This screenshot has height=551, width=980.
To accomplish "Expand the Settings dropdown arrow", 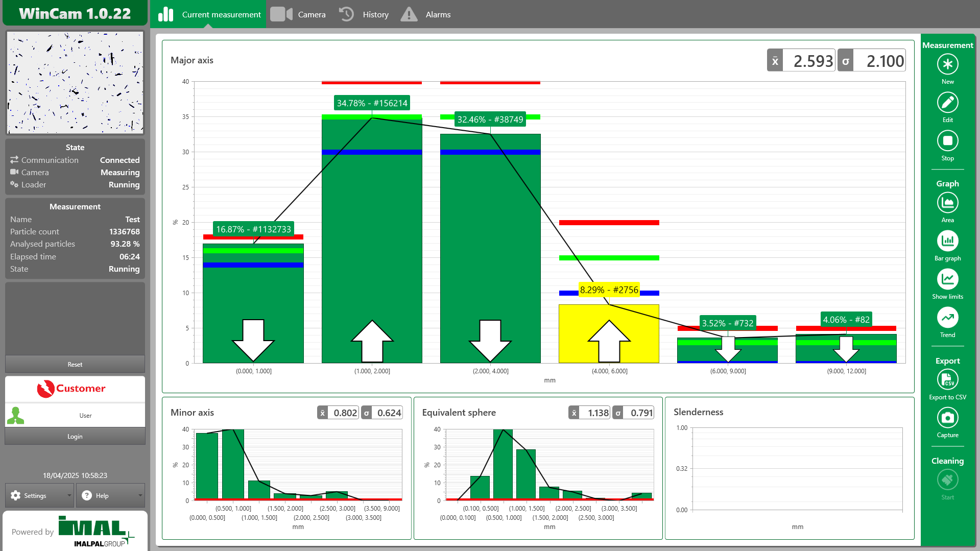I will [69, 496].
